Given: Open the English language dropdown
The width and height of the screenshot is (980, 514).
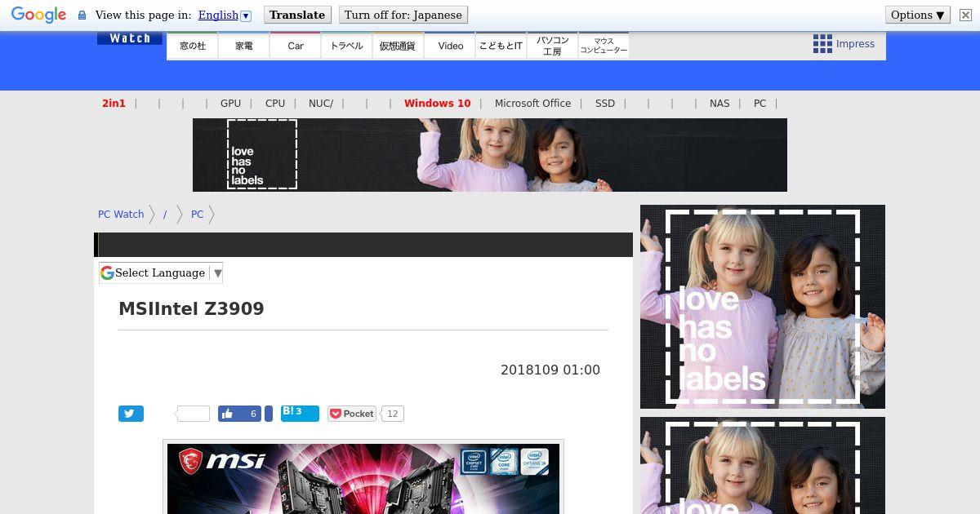Looking at the screenshot, I should tap(225, 15).
